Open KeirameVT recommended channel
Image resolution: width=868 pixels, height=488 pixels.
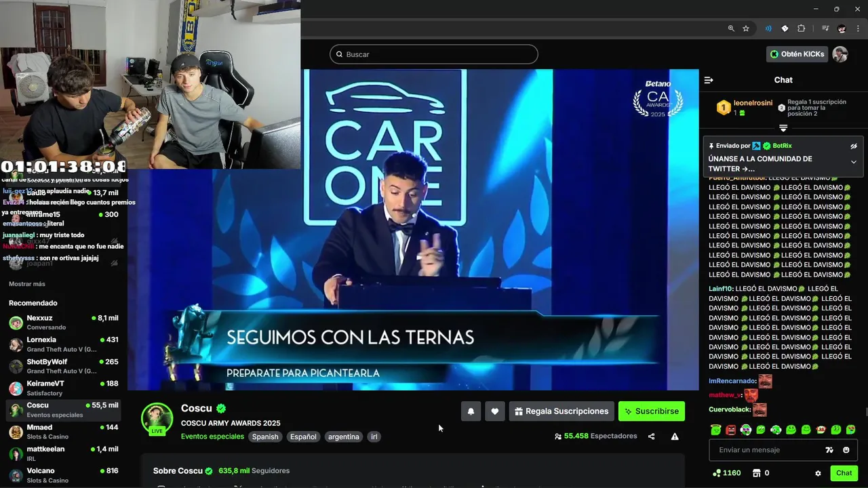click(x=64, y=388)
